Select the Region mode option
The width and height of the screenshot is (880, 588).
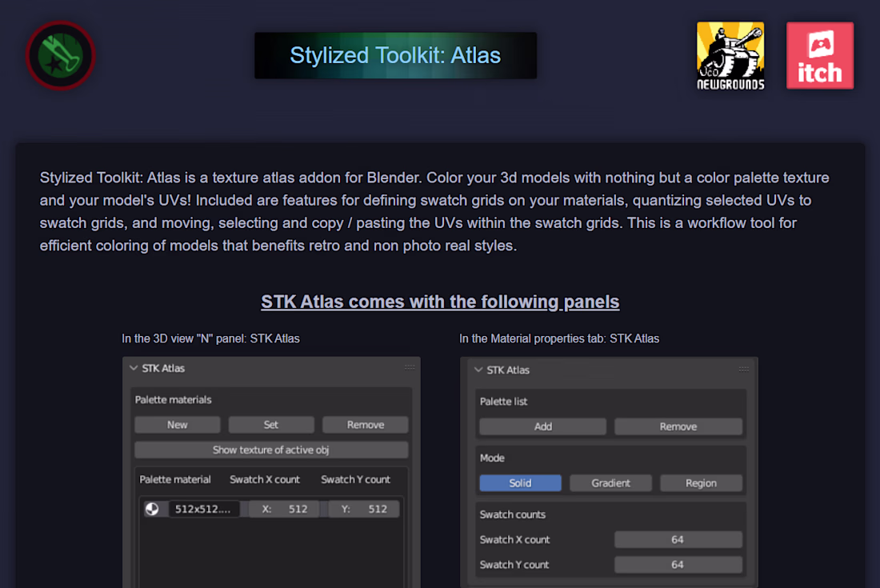701,483
